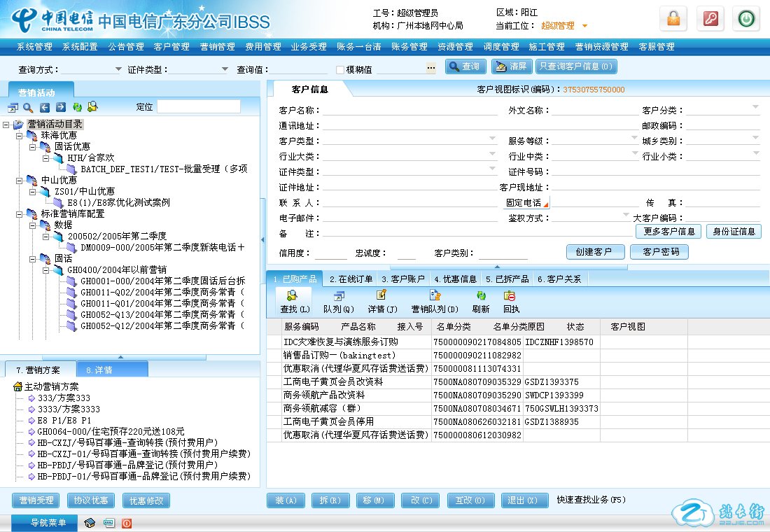The width and height of the screenshot is (770, 532).
Task: Click the orange lock icon in header
Action: pos(673,19)
